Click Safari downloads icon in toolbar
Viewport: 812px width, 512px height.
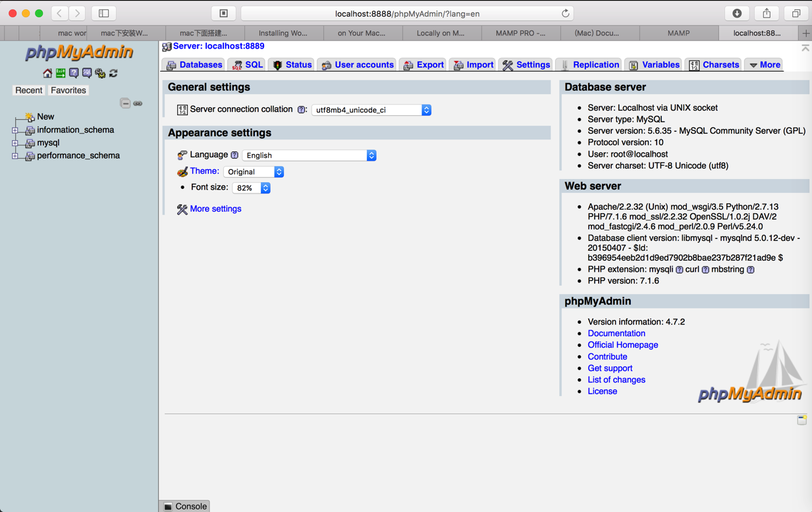click(737, 13)
